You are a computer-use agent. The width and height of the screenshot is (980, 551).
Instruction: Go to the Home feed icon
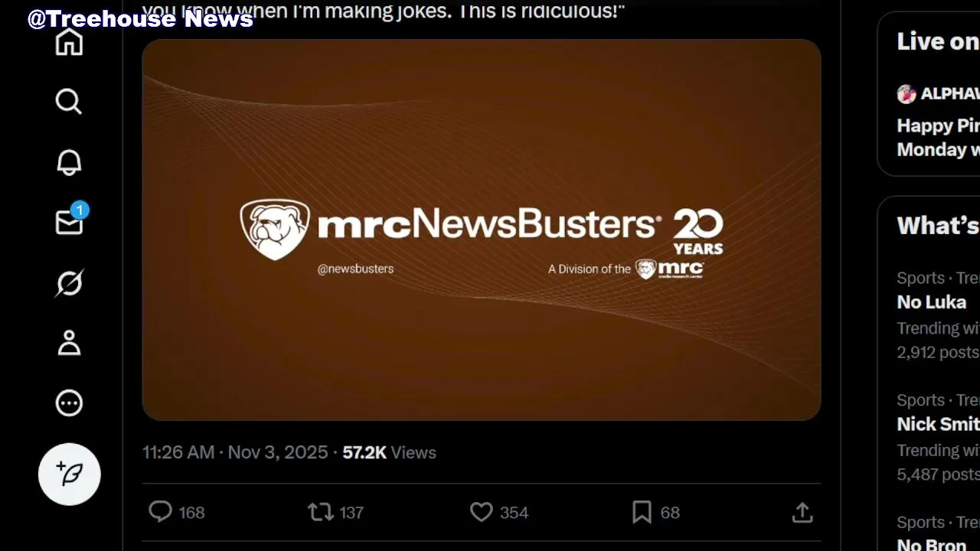69,41
